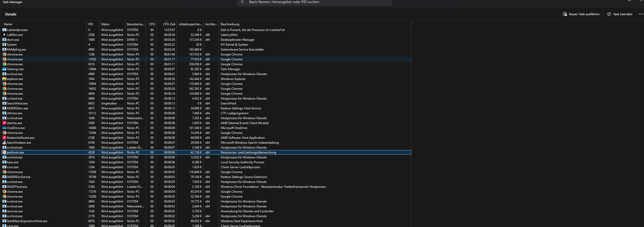Click the LatMon.exe process icon
This screenshot has width=644, height=227.
coord(4,35)
